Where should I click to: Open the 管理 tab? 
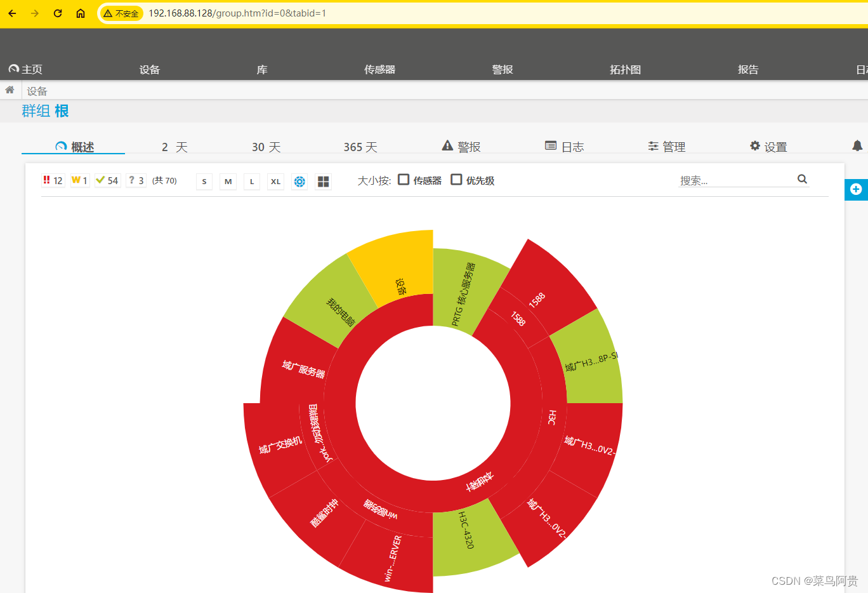pos(666,147)
